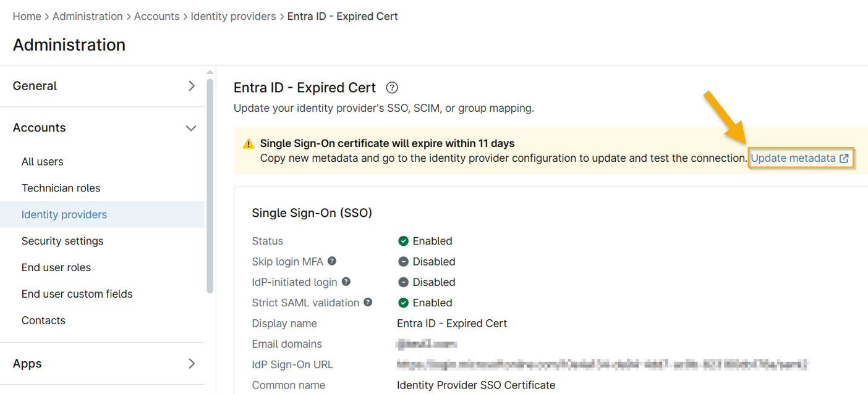The height and width of the screenshot is (394, 868).
Task: Go to Security settings page
Action: pyautogui.click(x=62, y=241)
